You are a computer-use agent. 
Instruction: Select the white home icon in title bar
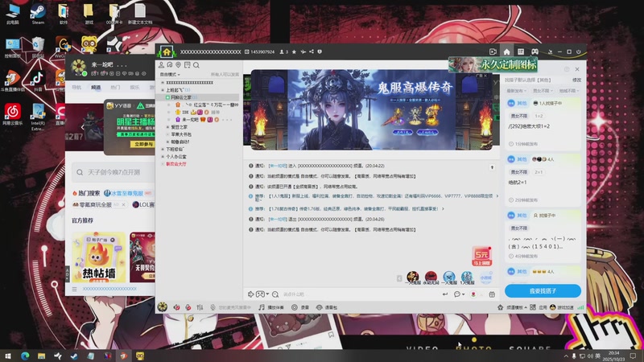(507, 51)
